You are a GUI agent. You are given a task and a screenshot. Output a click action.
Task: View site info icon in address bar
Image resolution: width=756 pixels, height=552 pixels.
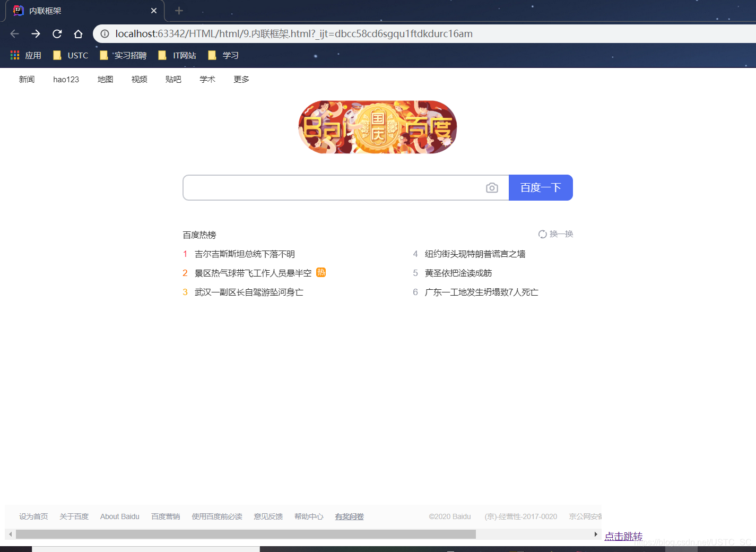(105, 34)
